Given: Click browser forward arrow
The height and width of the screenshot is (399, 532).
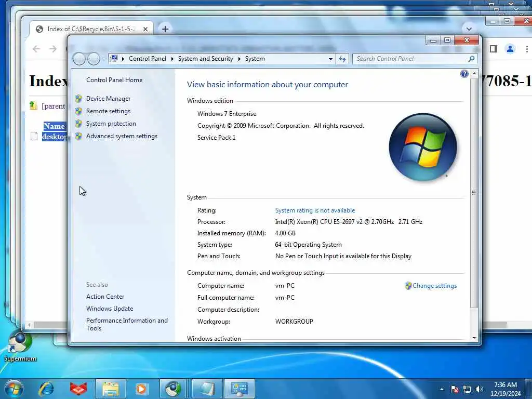Looking at the screenshot, I should [x=53, y=49].
